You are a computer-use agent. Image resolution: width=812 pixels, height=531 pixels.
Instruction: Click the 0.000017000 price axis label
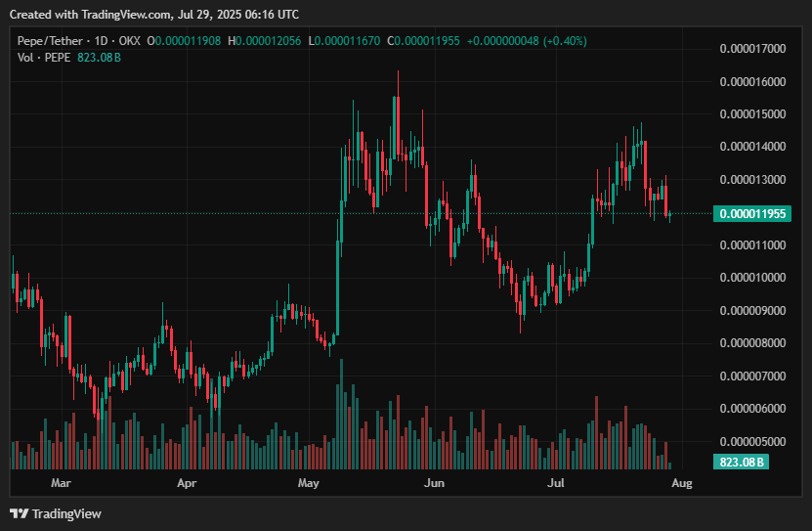tap(752, 49)
